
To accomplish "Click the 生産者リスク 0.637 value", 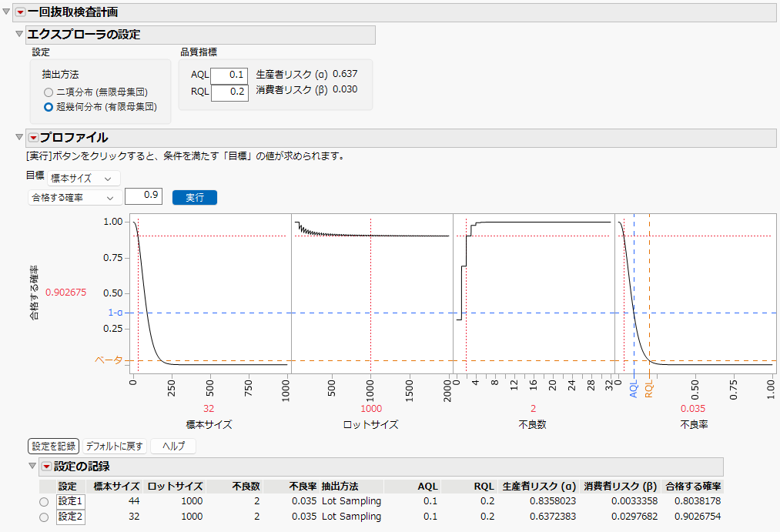I will pos(345,74).
